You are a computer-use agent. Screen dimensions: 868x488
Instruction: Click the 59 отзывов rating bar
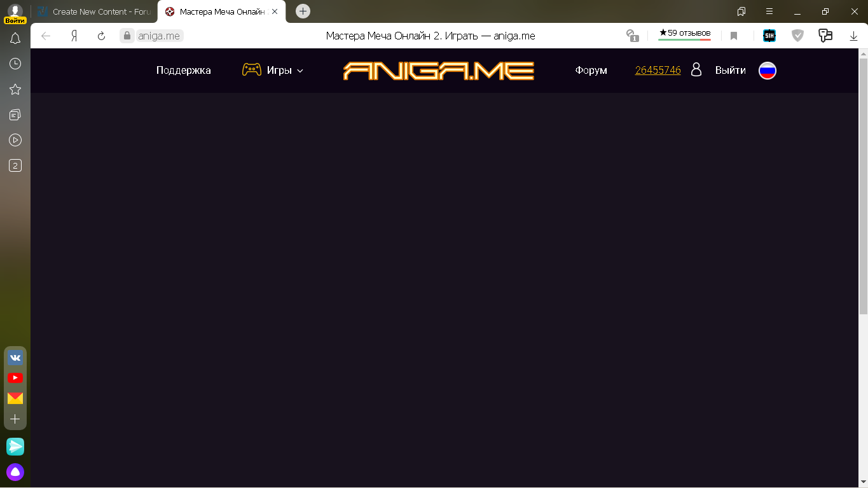click(684, 34)
